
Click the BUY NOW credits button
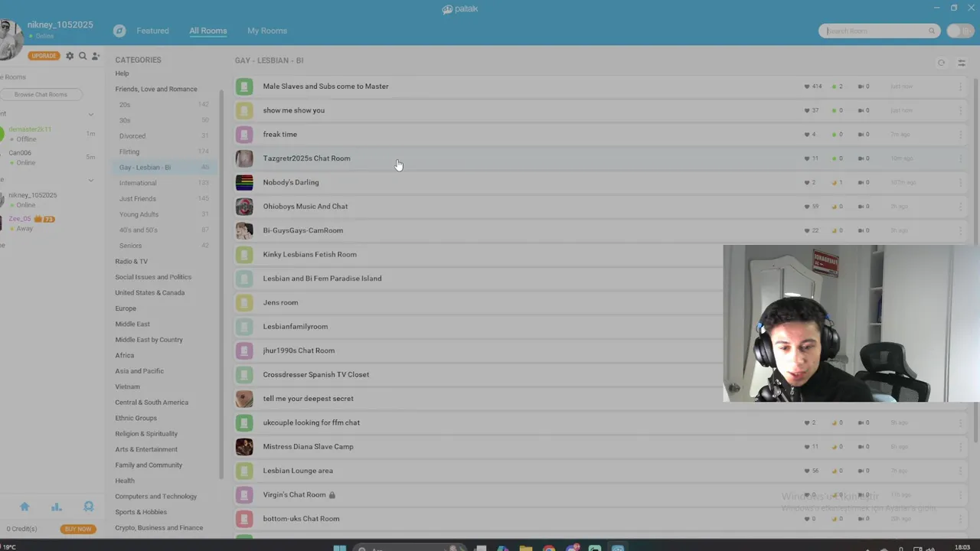77,529
